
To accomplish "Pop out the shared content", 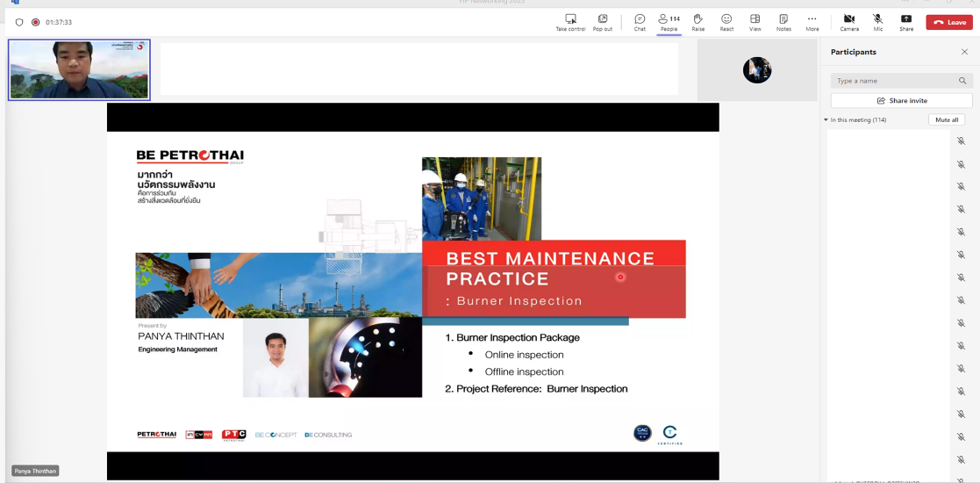I will click(603, 23).
